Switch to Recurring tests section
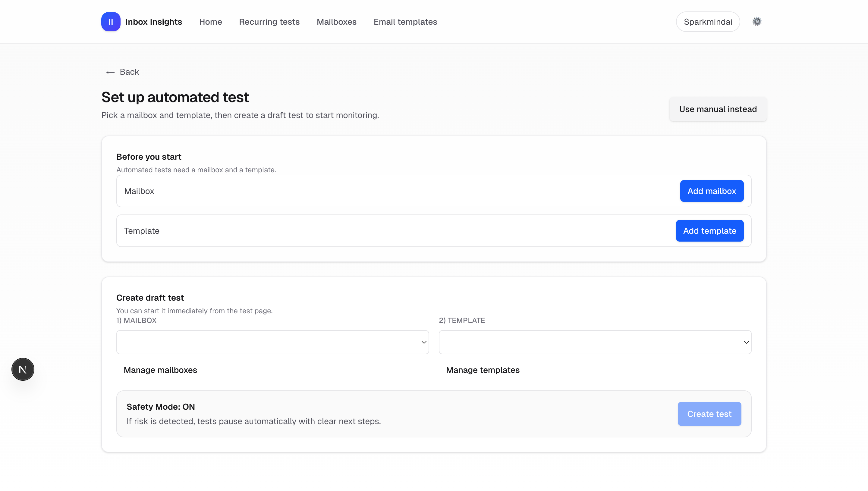Image resolution: width=868 pixels, height=491 pixels. [269, 22]
